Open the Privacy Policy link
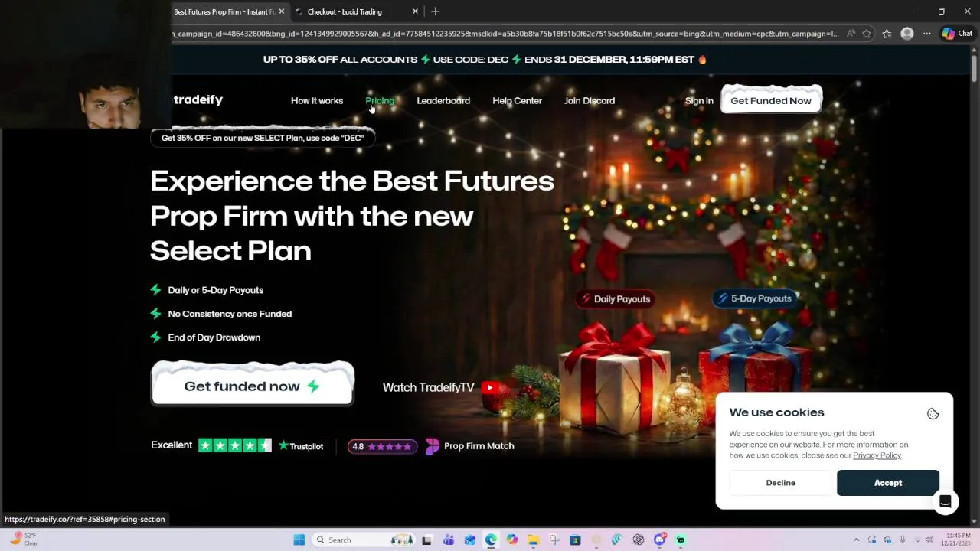 pos(877,455)
